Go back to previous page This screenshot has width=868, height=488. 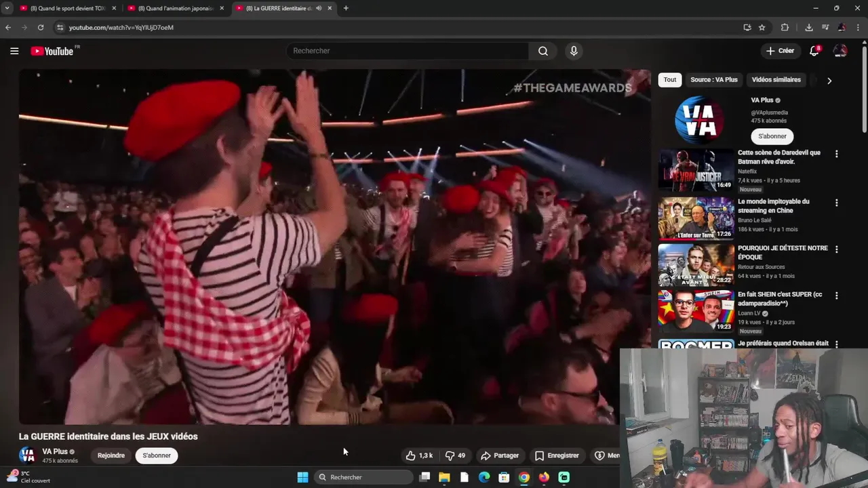click(8, 27)
